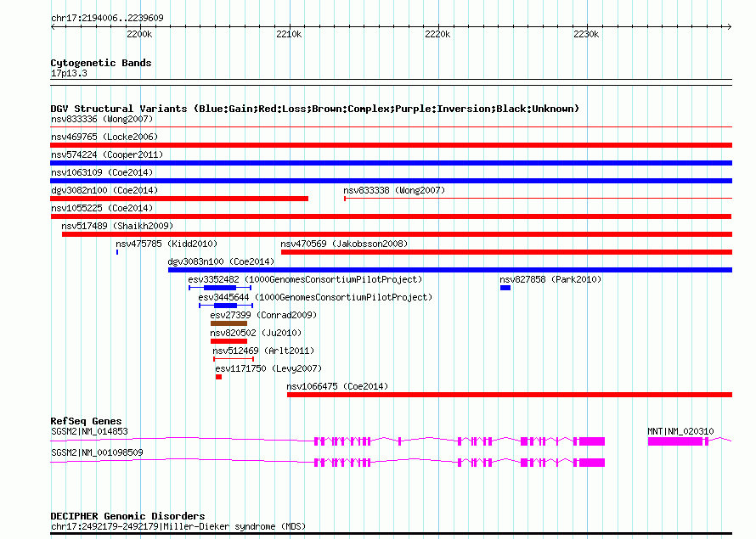Click the DGV Structural Variants track title
Viewport: 756px width, 539px height.
[315, 109]
